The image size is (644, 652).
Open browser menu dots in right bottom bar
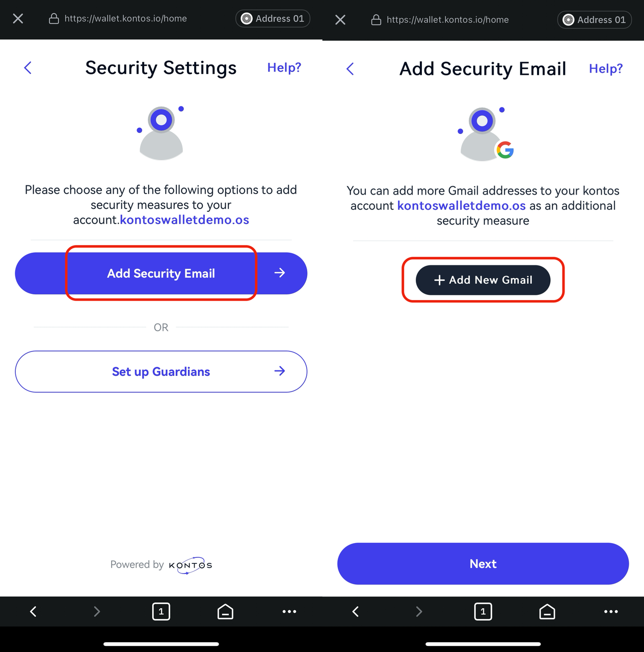(x=611, y=611)
